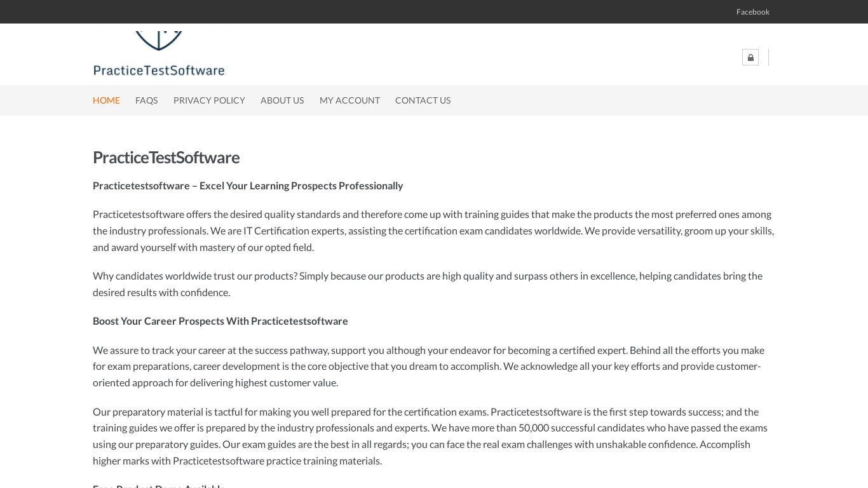Viewport: 868px width, 488px height.
Task: Navigate to ABOUT US
Action: point(282,100)
